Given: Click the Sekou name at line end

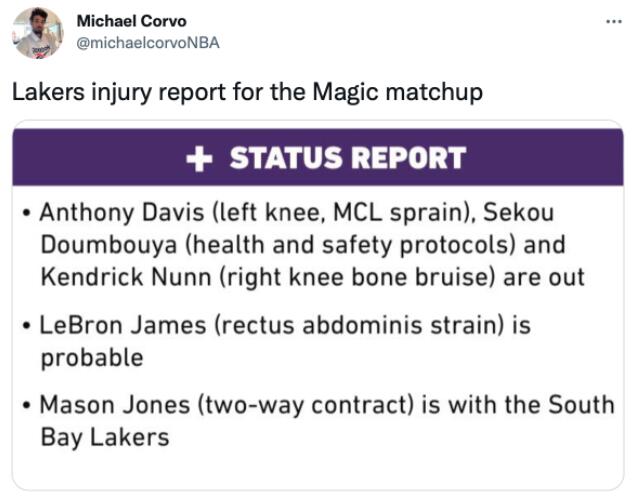Looking at the screenshot, I should pyautogui.click(x=518, y=212).
